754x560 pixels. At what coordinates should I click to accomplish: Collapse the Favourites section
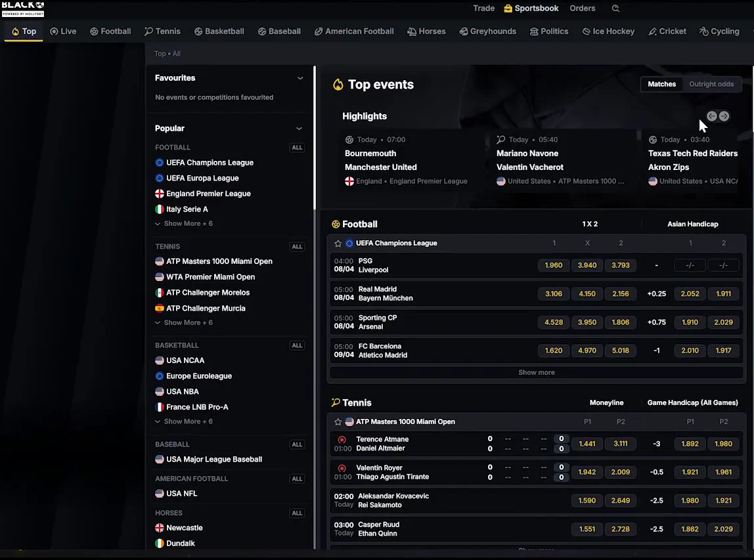(300, 78)
